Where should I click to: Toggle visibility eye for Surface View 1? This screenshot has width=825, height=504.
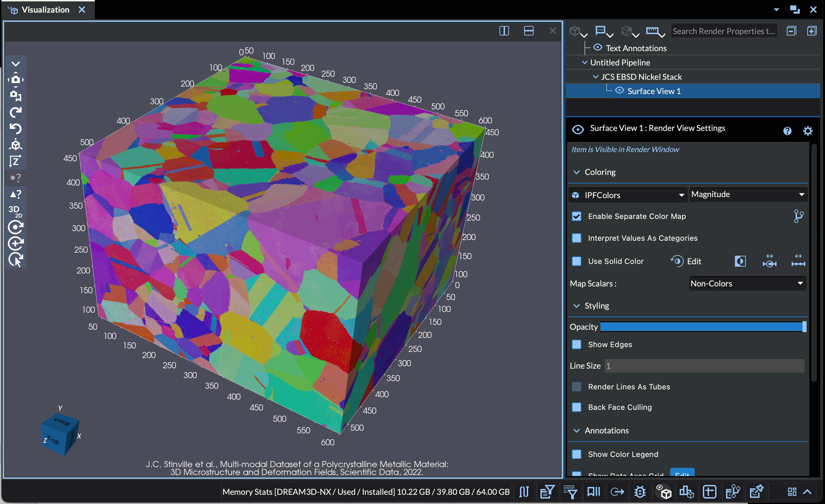619,91
